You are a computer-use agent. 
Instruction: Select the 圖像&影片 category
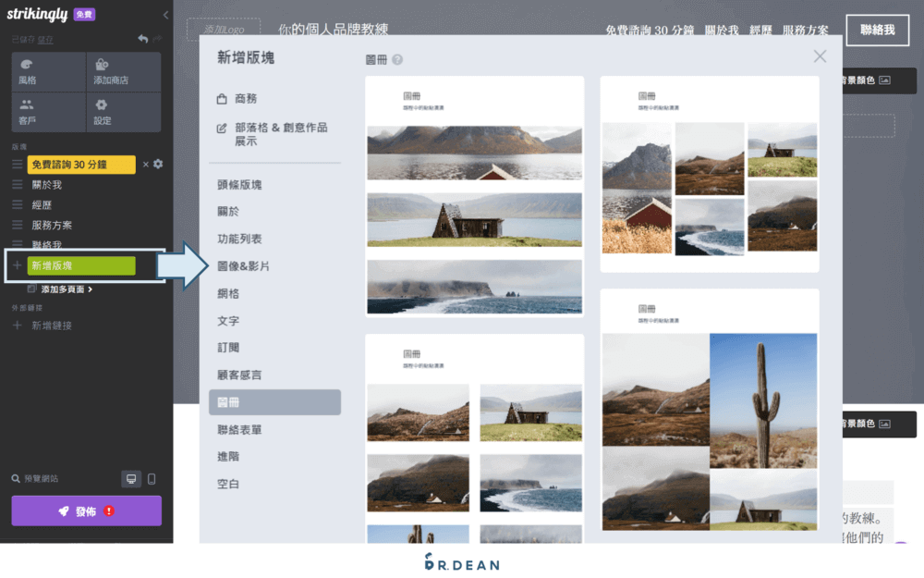point(243,266)
